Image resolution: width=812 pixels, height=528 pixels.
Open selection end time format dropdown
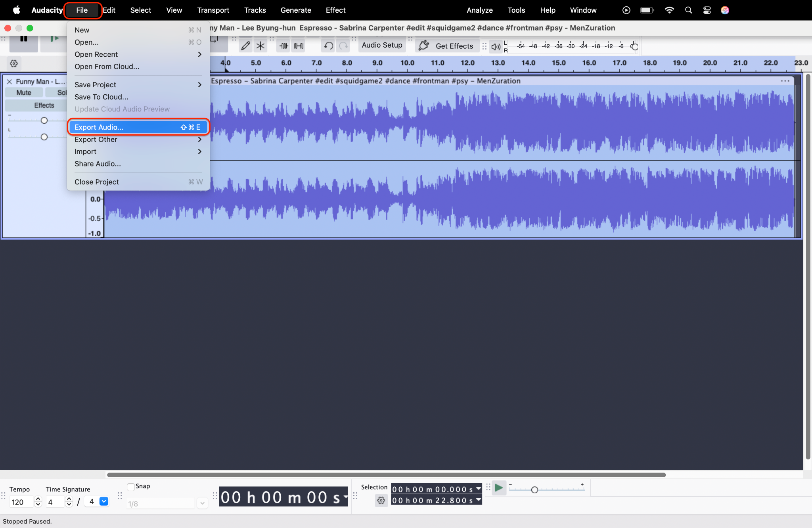point(479,500)
